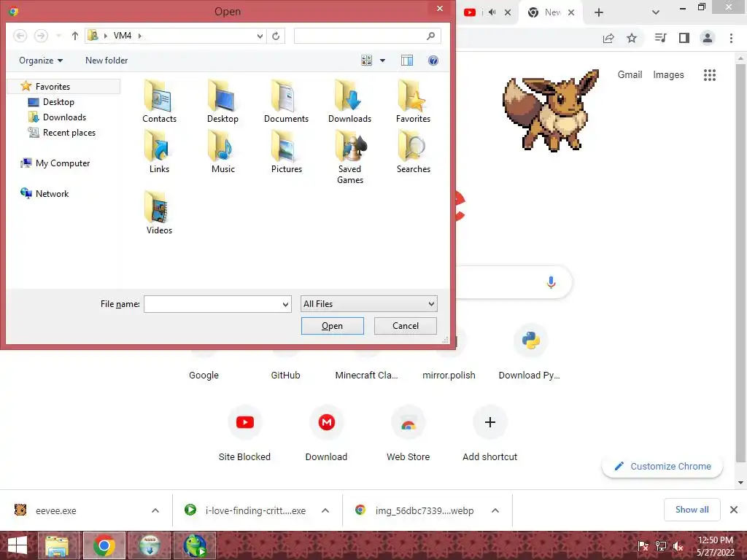The image size is (747, 560).
Task: Select the Favorites folder in file list
Action: (413, 101)
